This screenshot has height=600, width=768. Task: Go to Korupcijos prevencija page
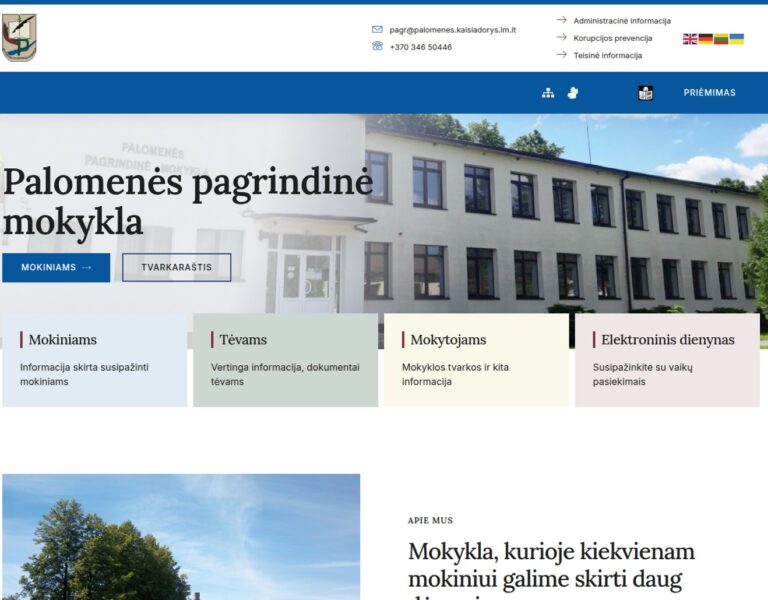tap(612, 38)
